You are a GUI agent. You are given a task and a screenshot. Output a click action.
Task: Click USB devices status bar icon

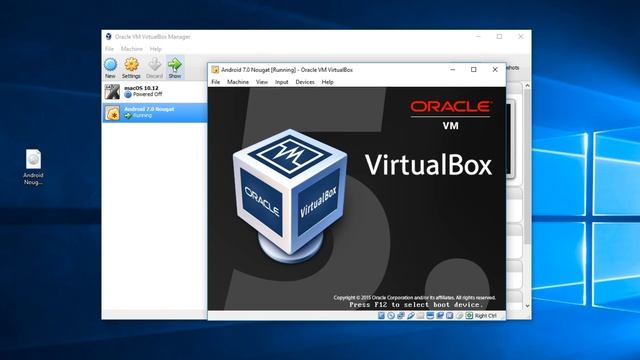click(411, 316)
